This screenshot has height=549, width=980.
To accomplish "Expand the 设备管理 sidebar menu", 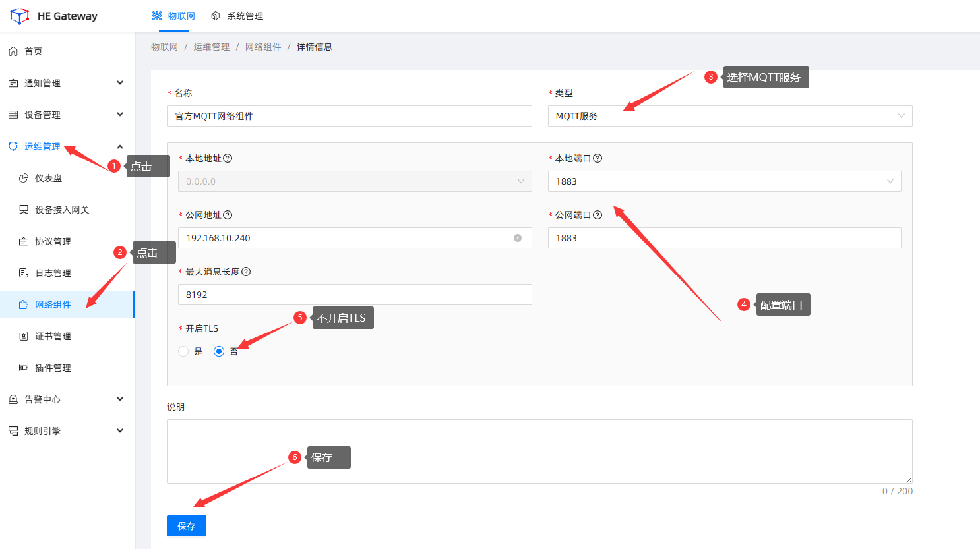I will coord(66,115).
